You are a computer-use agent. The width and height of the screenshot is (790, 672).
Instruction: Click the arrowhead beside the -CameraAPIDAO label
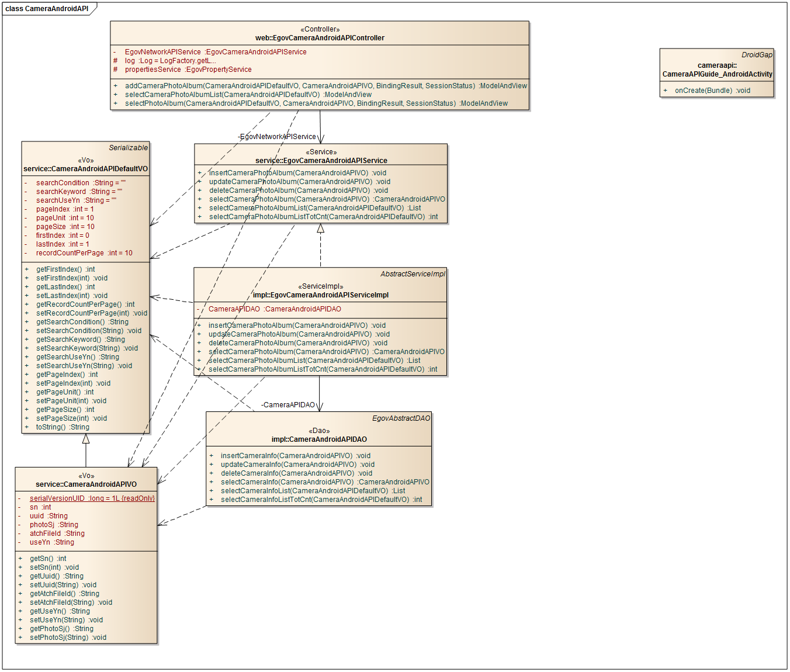320,406
